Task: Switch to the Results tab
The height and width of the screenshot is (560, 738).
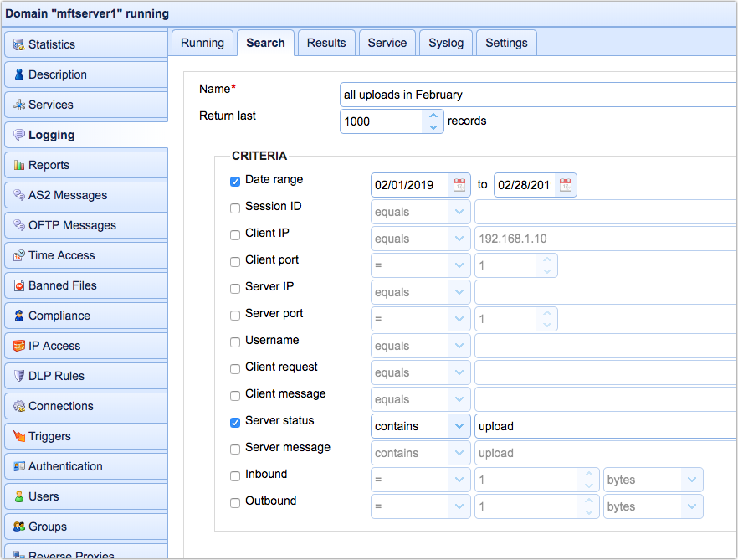Action: pyautogui.click(x=325, y=42)
